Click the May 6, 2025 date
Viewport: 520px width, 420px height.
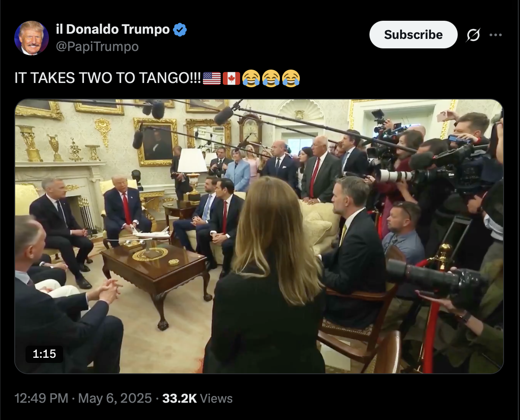click(x=115, y=398)
